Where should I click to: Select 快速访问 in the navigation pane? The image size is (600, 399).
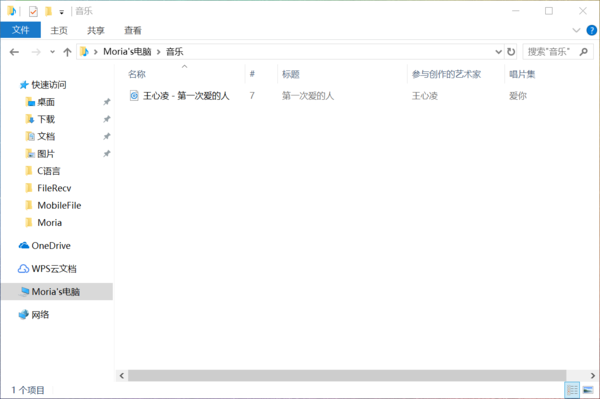[49, 85]
